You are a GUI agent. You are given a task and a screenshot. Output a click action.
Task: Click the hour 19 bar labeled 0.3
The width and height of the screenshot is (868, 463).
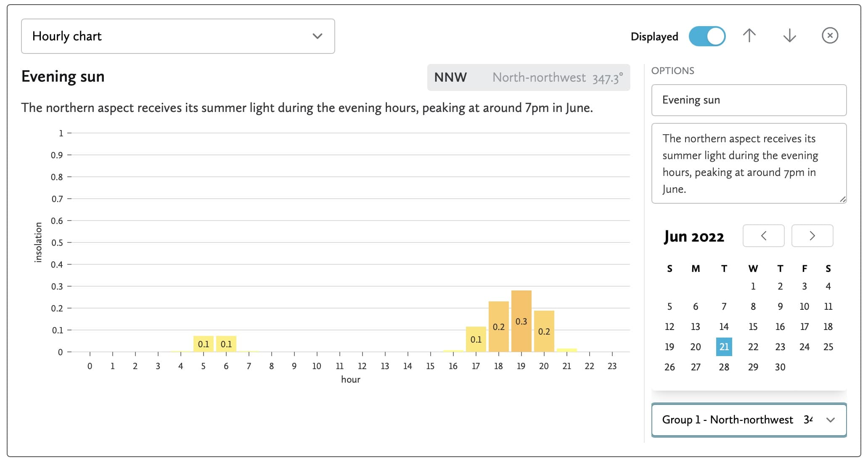pos(521,321)
